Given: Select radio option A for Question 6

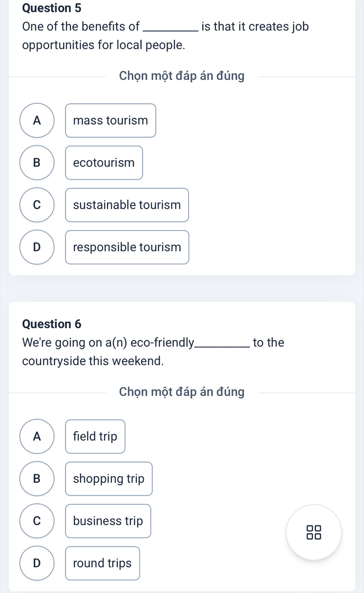Looking at the screenshot, I should tap(37, 436).
